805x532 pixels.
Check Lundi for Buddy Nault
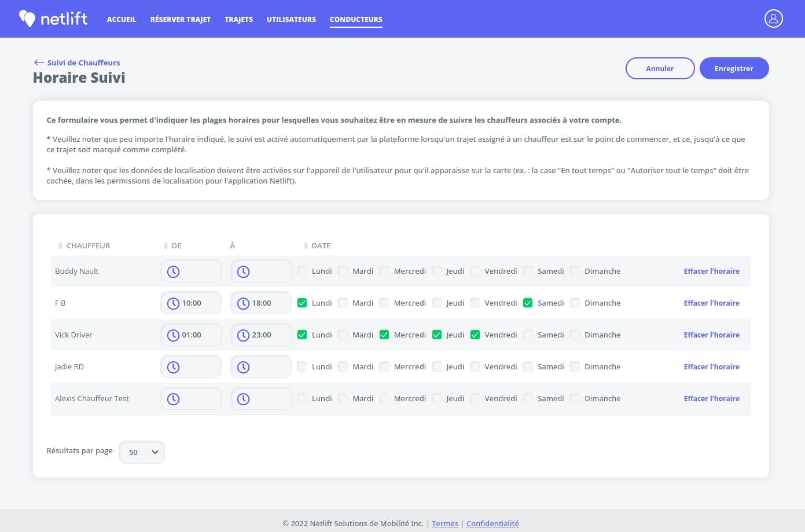coord(302,271)
